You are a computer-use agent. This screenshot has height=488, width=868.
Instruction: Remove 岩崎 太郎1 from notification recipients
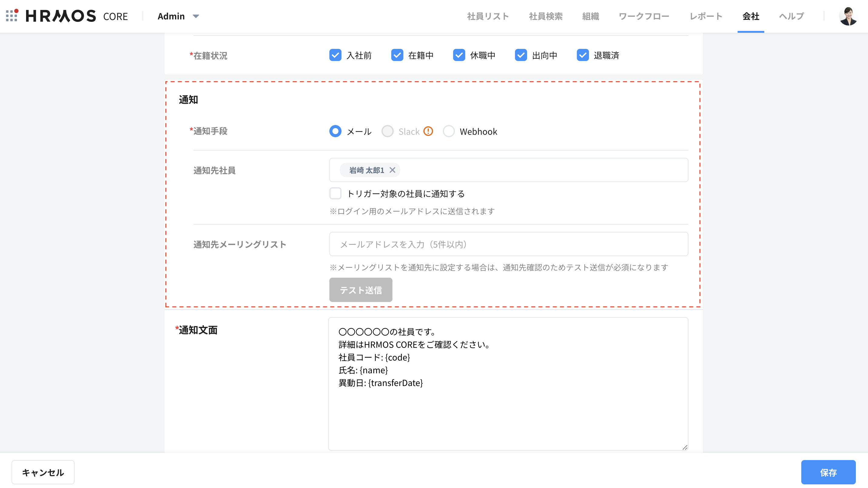(x=393, y=170)
